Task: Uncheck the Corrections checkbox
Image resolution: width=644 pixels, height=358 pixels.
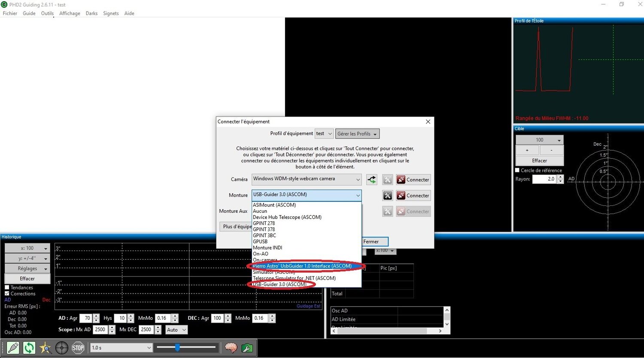Action: (7, 294)
